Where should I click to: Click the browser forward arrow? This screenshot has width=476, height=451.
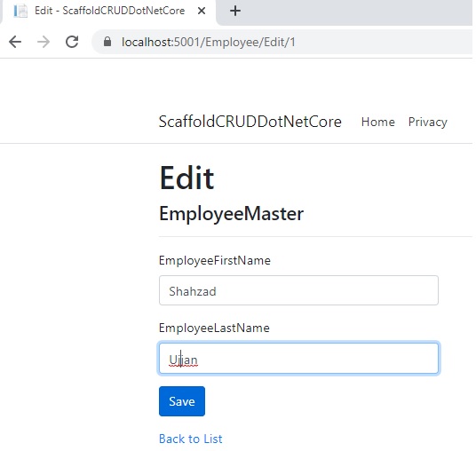pyautogui.click(x=44, y=42)
